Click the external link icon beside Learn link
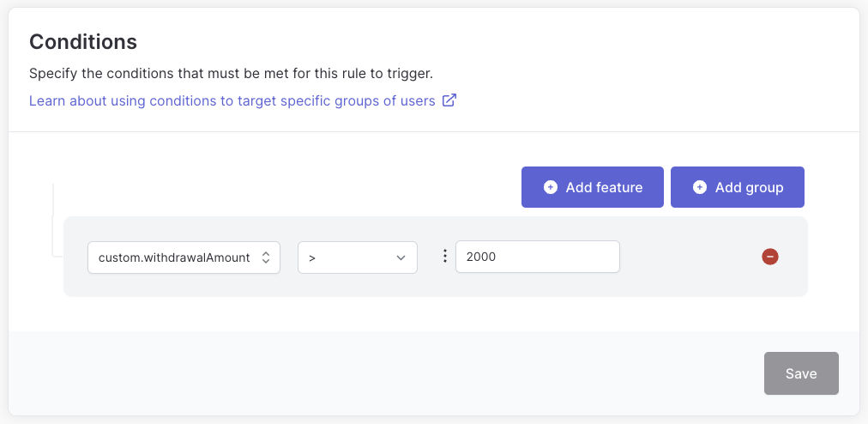Screen dimensions: 868x424 [x=449, y=101]
